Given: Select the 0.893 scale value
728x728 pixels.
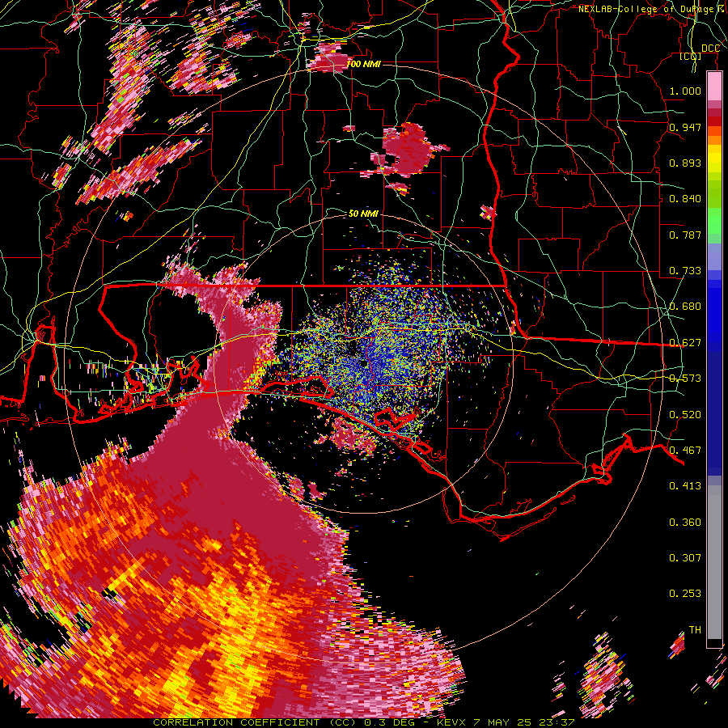Looking at the screenshot, I should [x=685, y=163].
